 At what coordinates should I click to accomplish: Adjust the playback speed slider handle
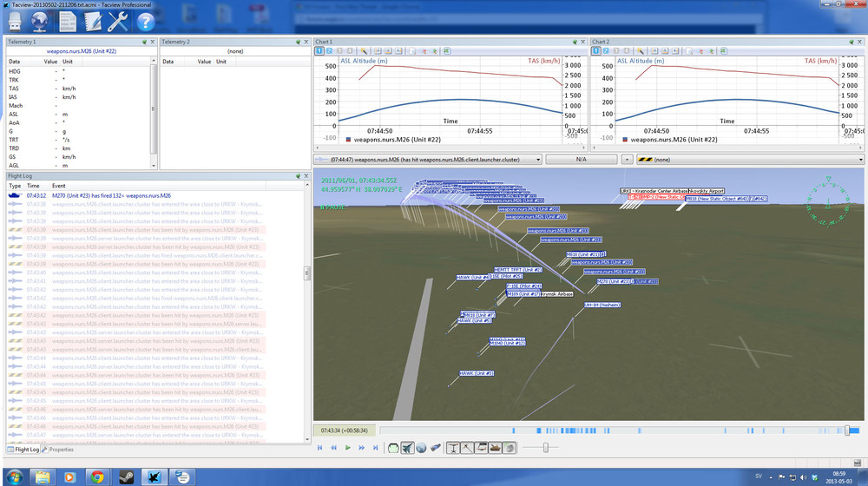(546, 448)
